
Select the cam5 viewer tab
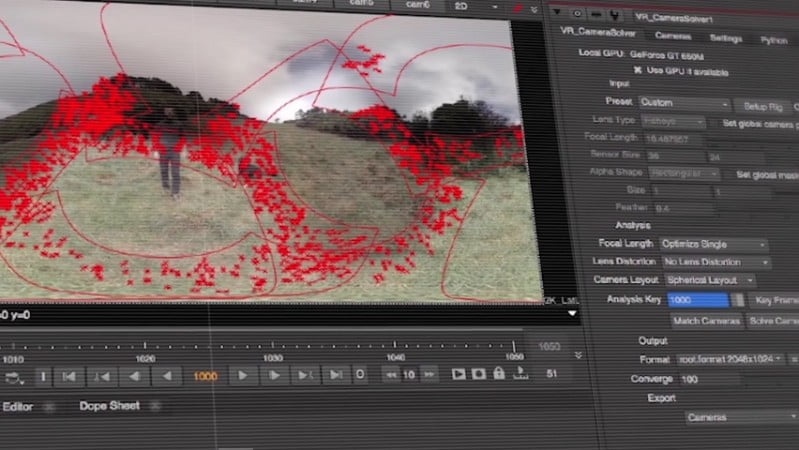362,3
